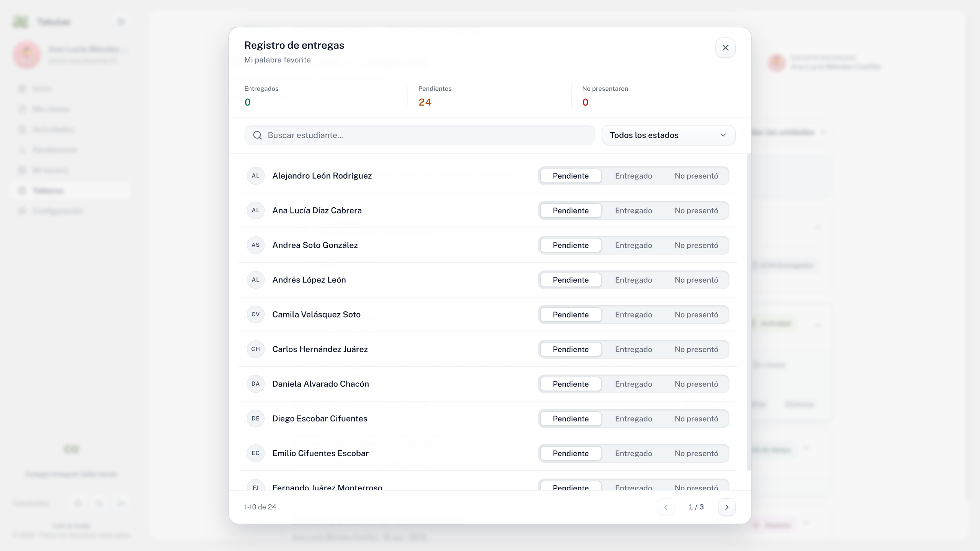This screenshot has width=980, height=551.
Task: Mark Carlos Hernández Juárez as Entregado
Action: point(634,349)
